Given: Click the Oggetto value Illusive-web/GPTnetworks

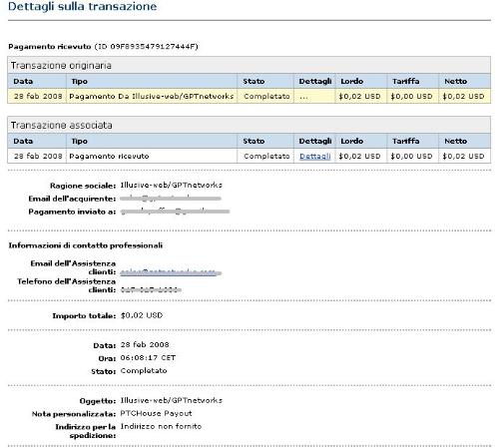Looking at the screenshot, I should 171,400.
